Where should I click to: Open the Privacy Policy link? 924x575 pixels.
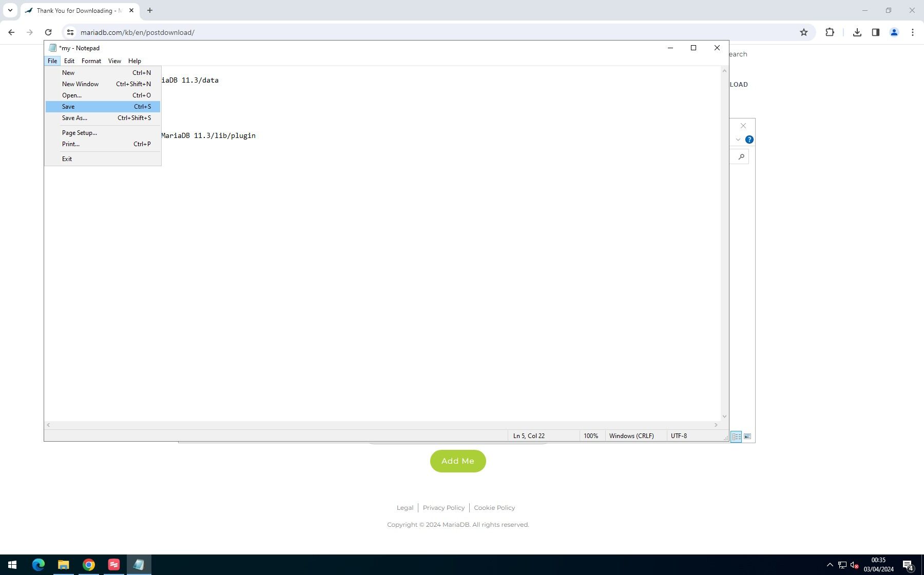444,508
